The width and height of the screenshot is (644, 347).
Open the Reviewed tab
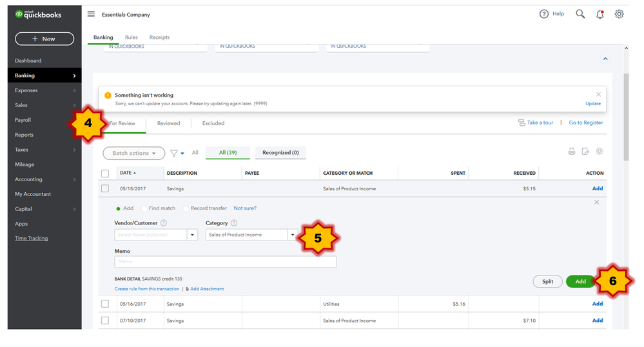pos(168,123)
